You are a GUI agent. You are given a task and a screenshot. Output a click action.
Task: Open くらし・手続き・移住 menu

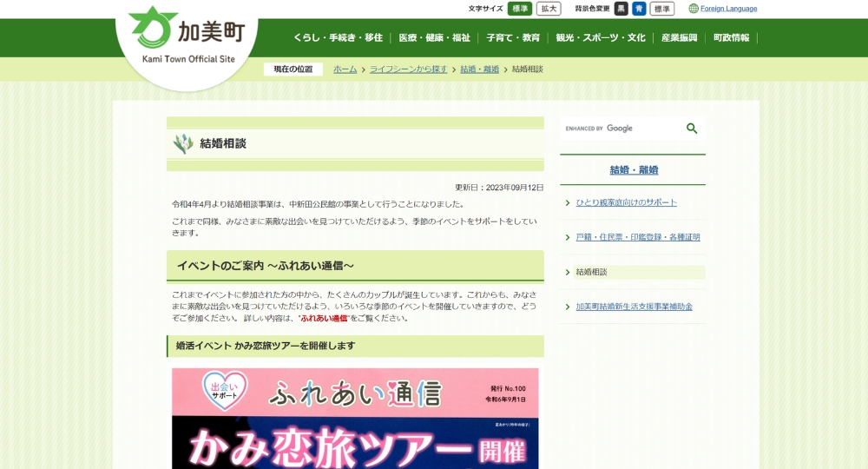click(338, 37)
